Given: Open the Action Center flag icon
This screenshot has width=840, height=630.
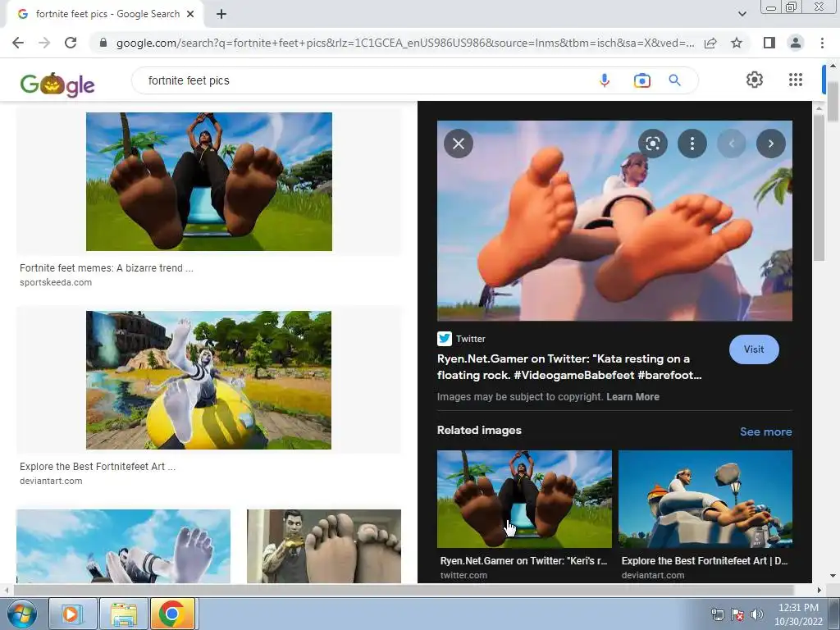Looking at the screenshot, I should pyautogui.click(x=737, y=614).
